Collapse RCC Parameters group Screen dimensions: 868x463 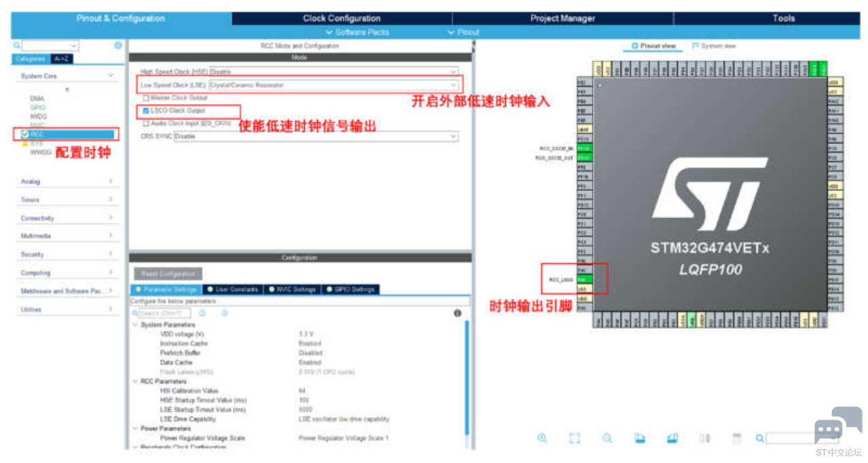click(x=134, y=381)
